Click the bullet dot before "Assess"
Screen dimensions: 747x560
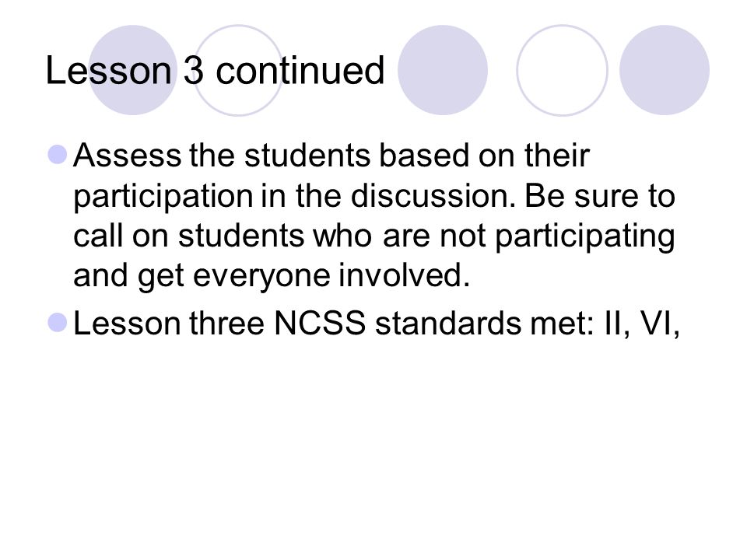tap(58, 155)
